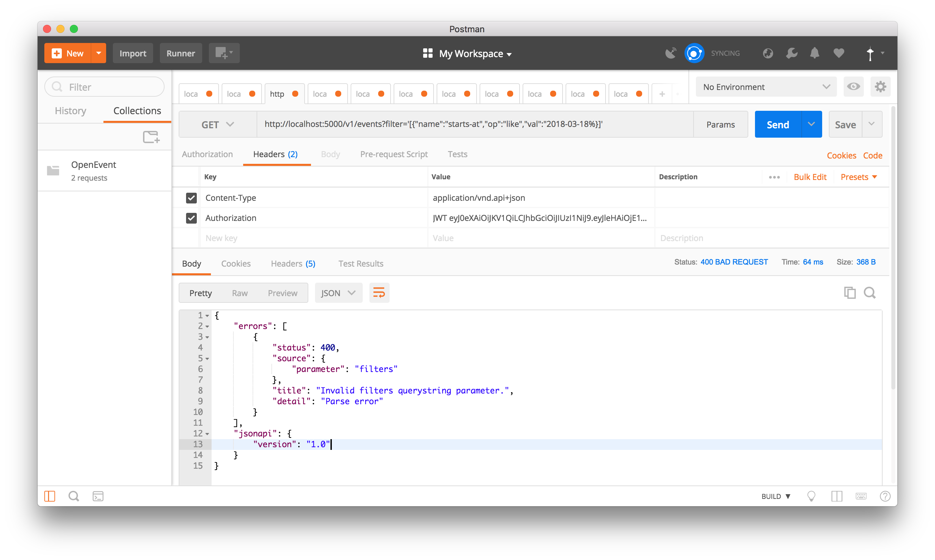Open the notifications bell icon

click(x=814, y=53)
